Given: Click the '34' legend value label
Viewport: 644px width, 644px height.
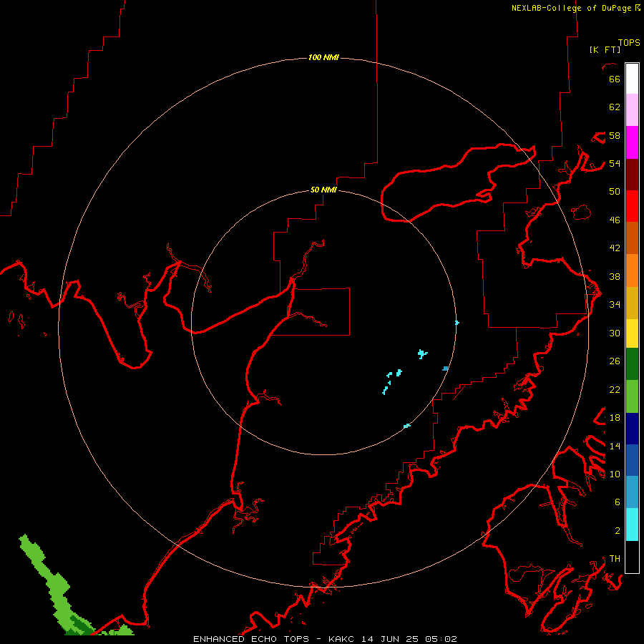Looking at the screenshot, I should click(615, 305).
